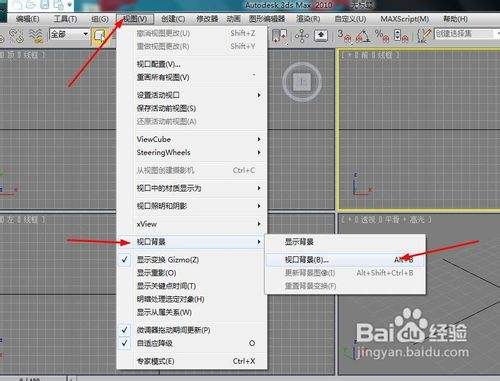
Task: Toggle Keyboard Shortcut Override icon
Action: (x=321, y=35)
